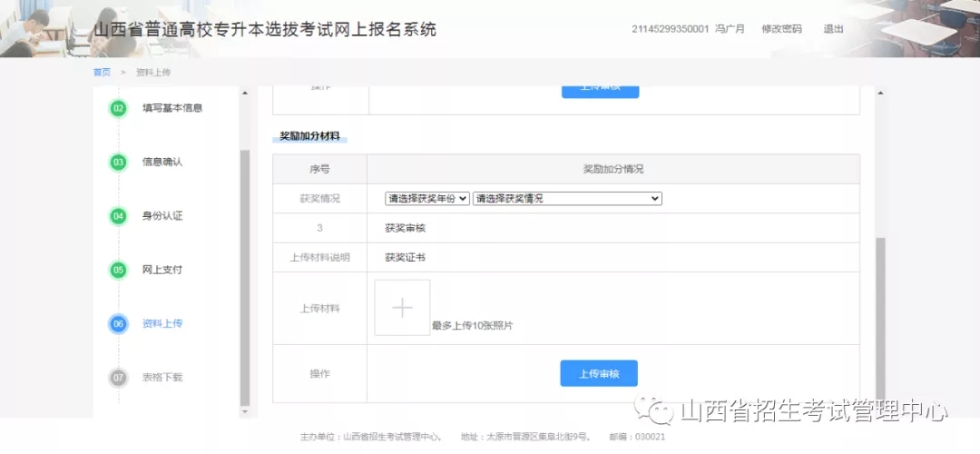Click the row number 3 cell
This screenshot has width=980, height=454.
pyautogui.click(x=319, y=228)
